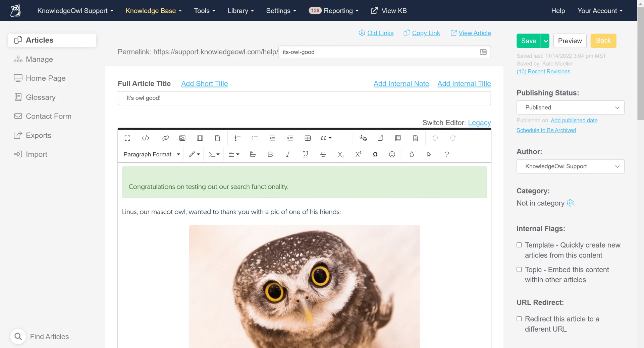Click the permalink its-owl-good field
Image resolution: width=644 pixels, height=348 pixels.
pyautogui.click(x=385, y=52)
